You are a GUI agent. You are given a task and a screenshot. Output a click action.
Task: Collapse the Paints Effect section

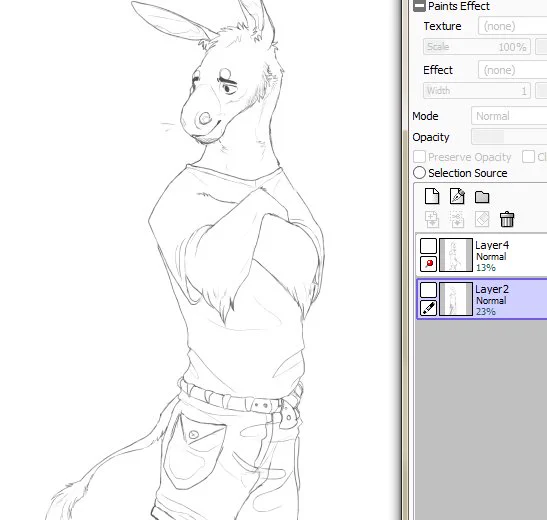point(419,6)
